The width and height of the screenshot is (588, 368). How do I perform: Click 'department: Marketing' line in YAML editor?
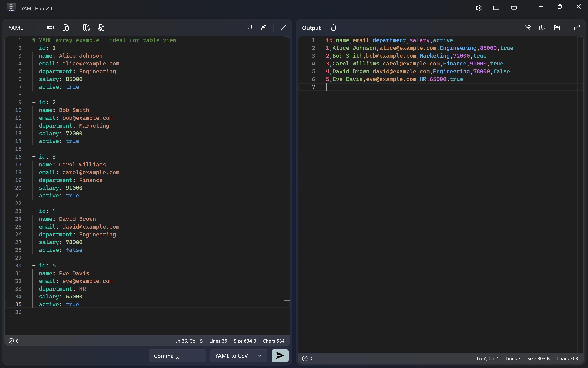pyautogui.click(x=74, y=126)
